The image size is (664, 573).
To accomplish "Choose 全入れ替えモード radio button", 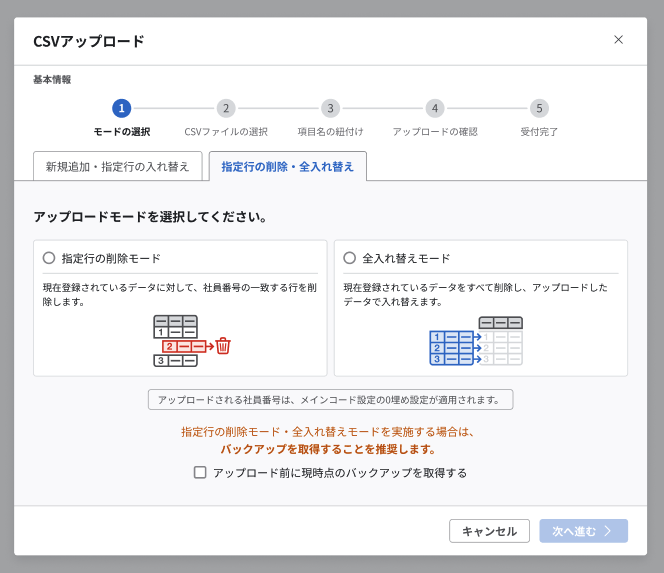I will click(x=349, y=257).
